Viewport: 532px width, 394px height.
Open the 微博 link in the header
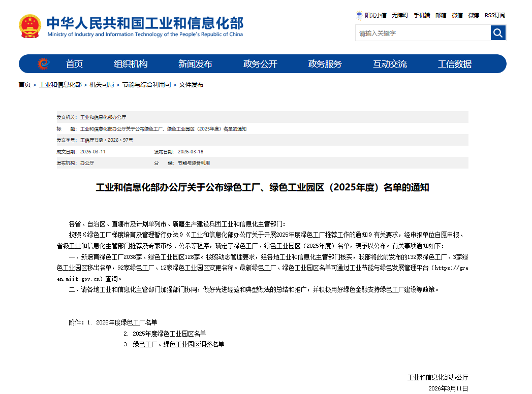(x=474, y=15)
